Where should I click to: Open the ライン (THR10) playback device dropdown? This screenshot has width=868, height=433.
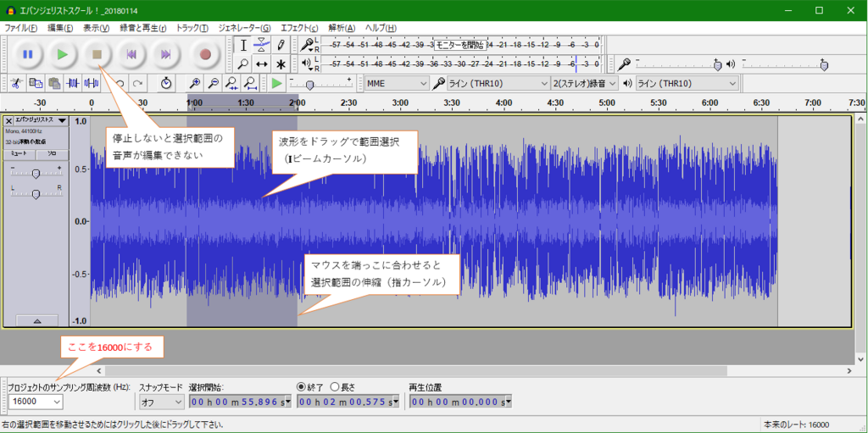pos(687,84)
